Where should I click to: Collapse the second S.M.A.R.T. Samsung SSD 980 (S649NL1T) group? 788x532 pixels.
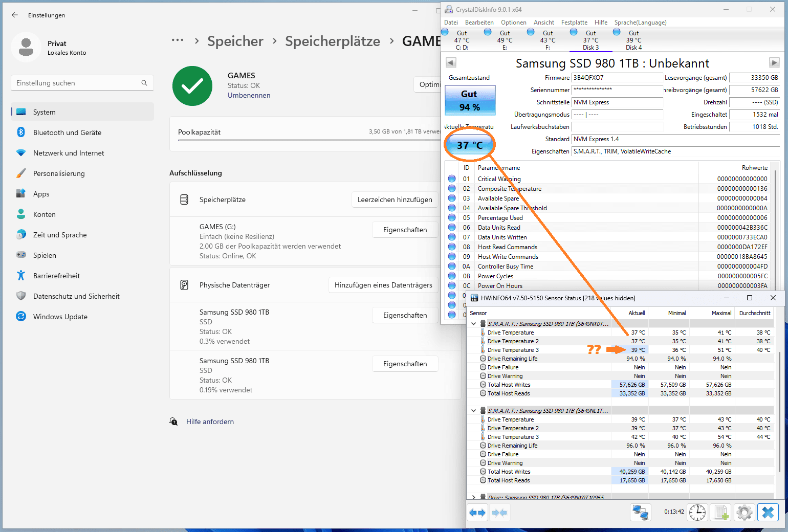click(474, 410)
